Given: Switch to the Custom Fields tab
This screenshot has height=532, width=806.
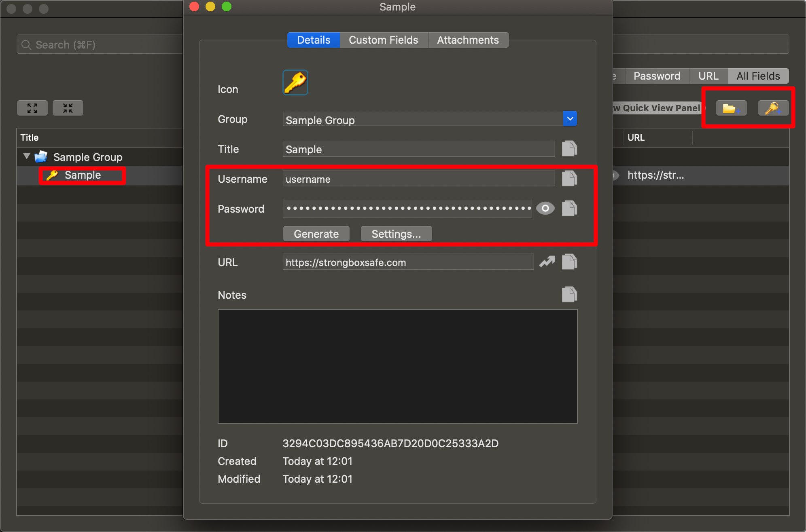Looking at the screenshot, I should tap(383, 40).
